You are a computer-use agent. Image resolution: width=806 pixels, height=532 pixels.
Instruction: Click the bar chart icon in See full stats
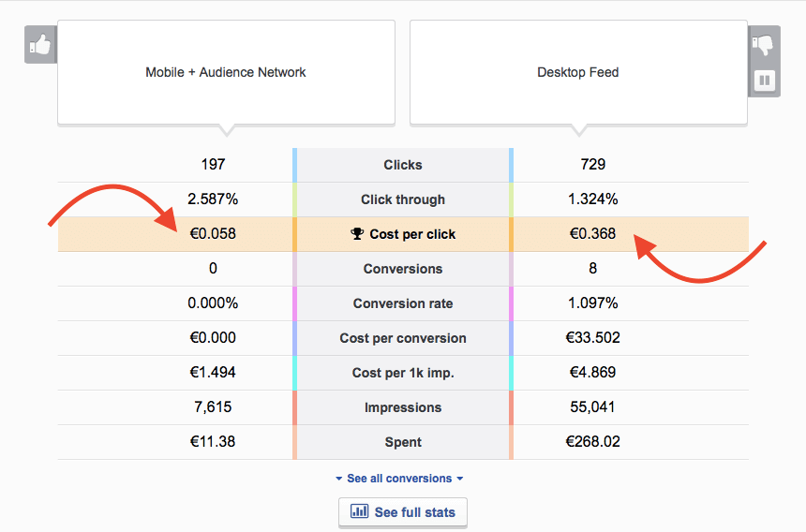[x=359, y=511]
